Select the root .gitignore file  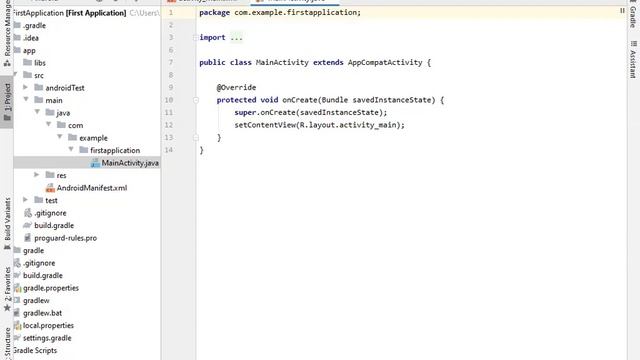click(x=39, y=263)
